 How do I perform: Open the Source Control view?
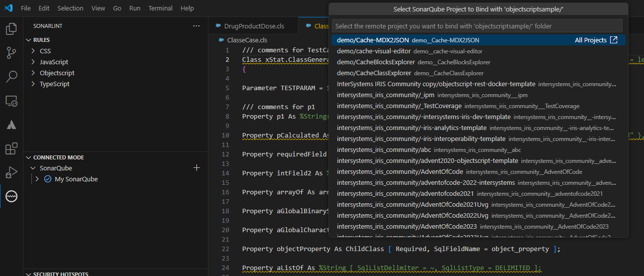click(x=11, y=53)
